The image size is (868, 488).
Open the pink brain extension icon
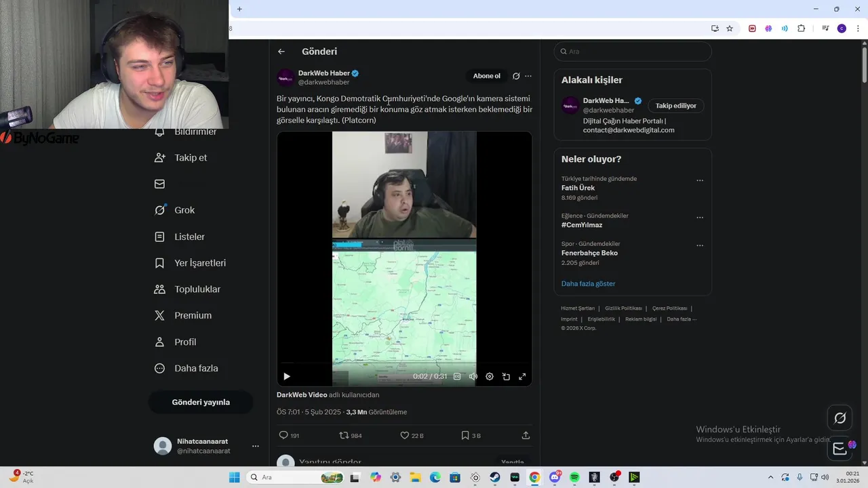(768, 28)
